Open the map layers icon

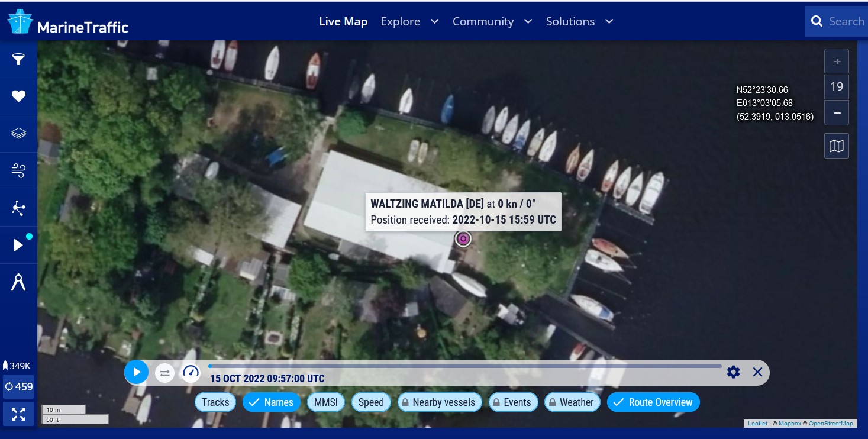pos(19,133)
